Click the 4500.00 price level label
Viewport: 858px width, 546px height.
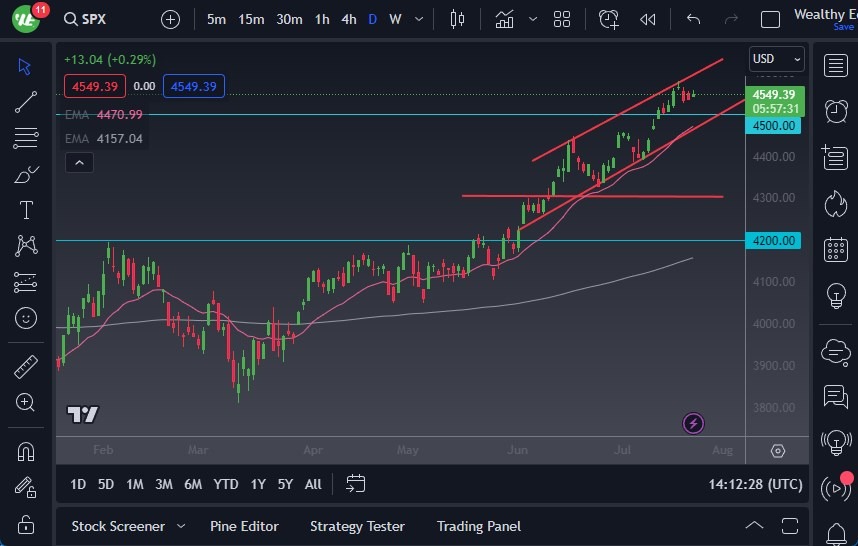(x=775, y=126)
